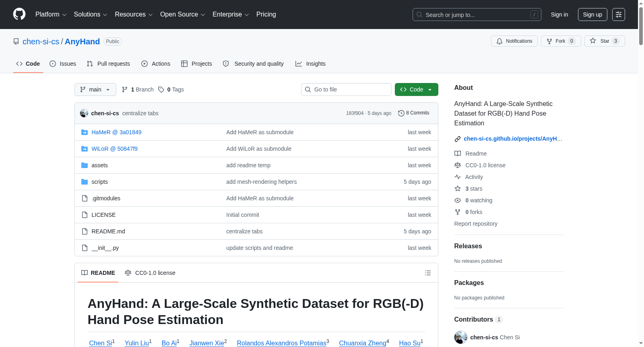The width and height of the screenshot is (644, 347).
Task: Click the Sign in link
Action: coord(559,15)
